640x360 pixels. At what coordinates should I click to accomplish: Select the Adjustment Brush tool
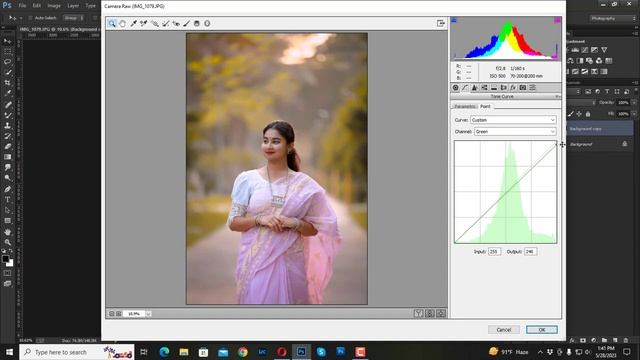[x=187, y=24]
